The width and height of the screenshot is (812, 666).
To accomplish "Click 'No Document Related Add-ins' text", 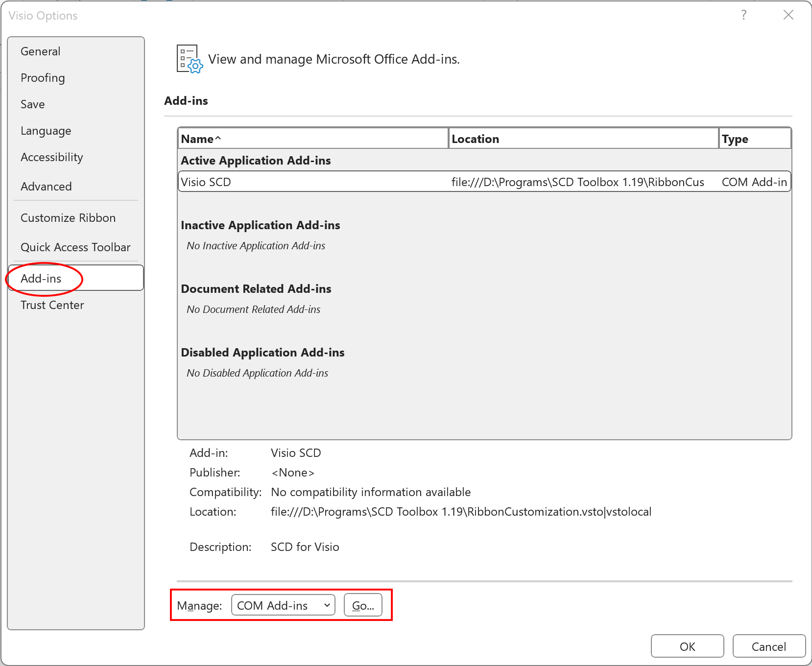I will click(x=254, y=309).
